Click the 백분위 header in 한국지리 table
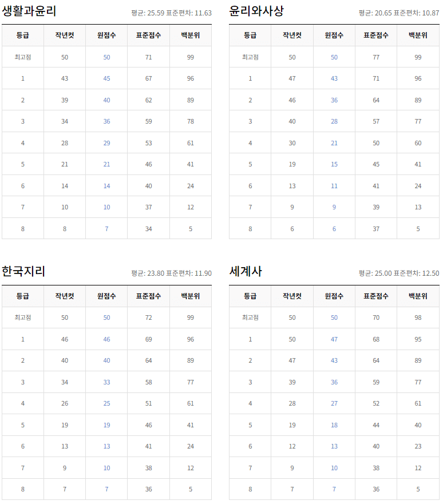The width and height of the screenshot is (443, 504). tap(191, 296)
